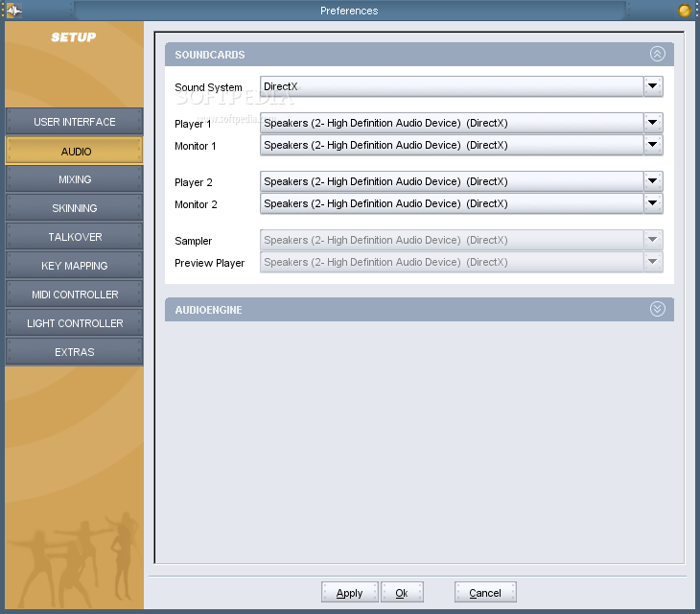Open the Player 2 device dropdown arrow
Screen dimensions: 700x614
pos(653,181)
